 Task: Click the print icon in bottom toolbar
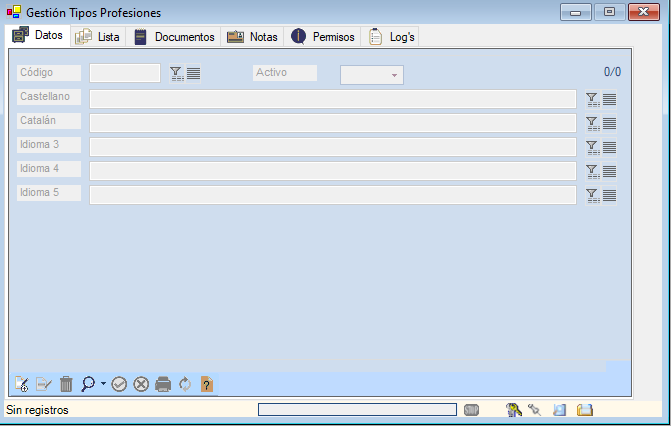point(163,384)
